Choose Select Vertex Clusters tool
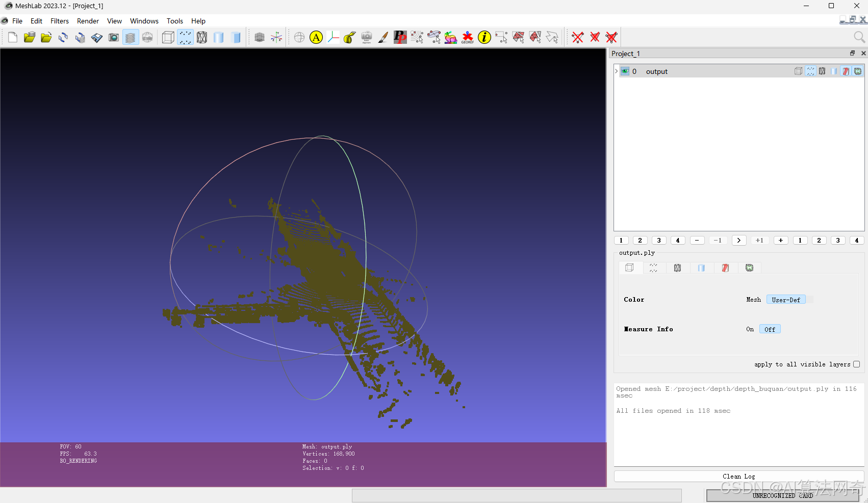 [x=417, y=37]
